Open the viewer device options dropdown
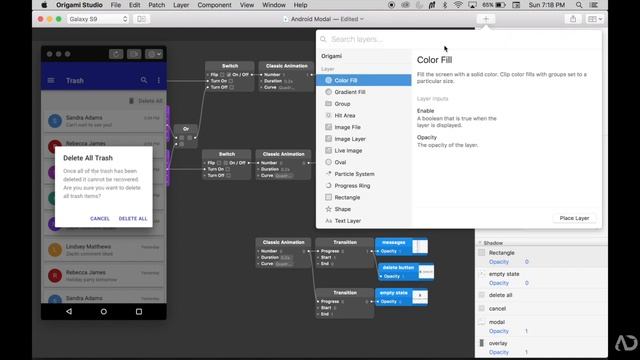Screen dimensions: 640x360 coord(154,54)
